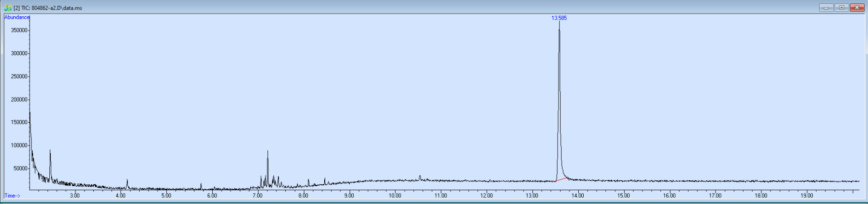Click the 300000 abundance axis value
This screenshot has width=868, height=204.
19,54
